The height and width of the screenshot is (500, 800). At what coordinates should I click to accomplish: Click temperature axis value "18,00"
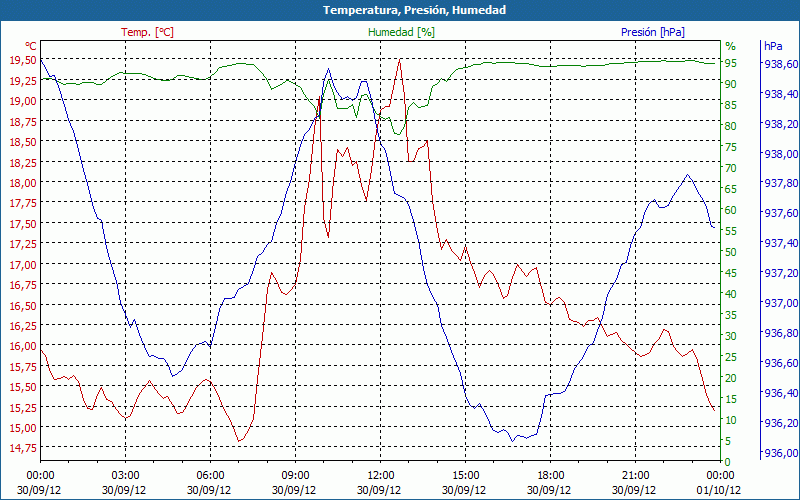23,183
